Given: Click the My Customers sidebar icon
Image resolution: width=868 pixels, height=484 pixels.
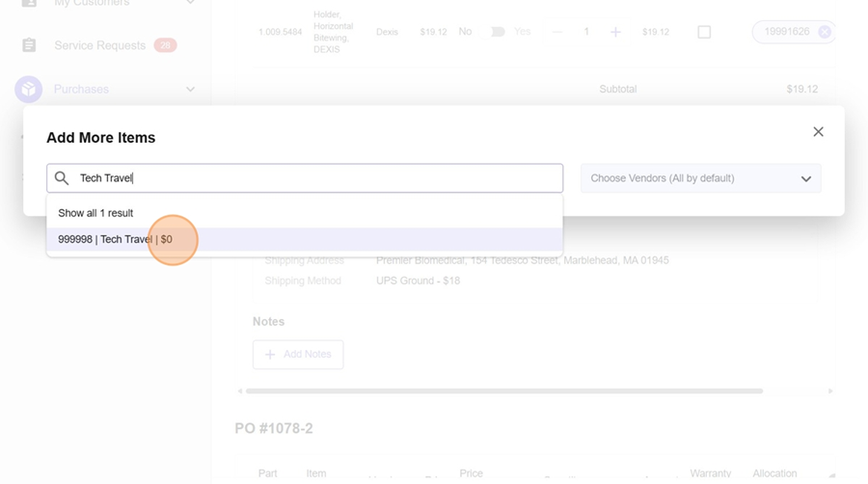Looking at the screenshot, I should [x=29, y=4].
